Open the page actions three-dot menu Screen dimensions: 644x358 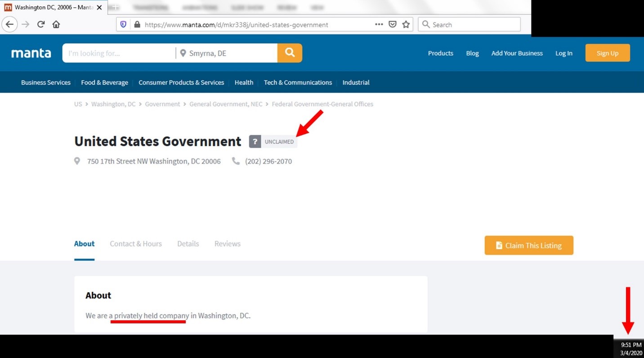379,25
